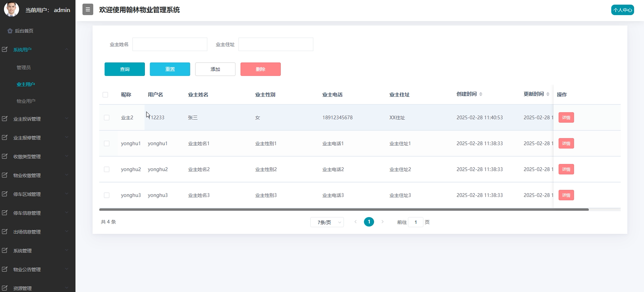Expand the 业主报修管理 menu chevron
The image size is (644, 292).
tap(67, 137)
